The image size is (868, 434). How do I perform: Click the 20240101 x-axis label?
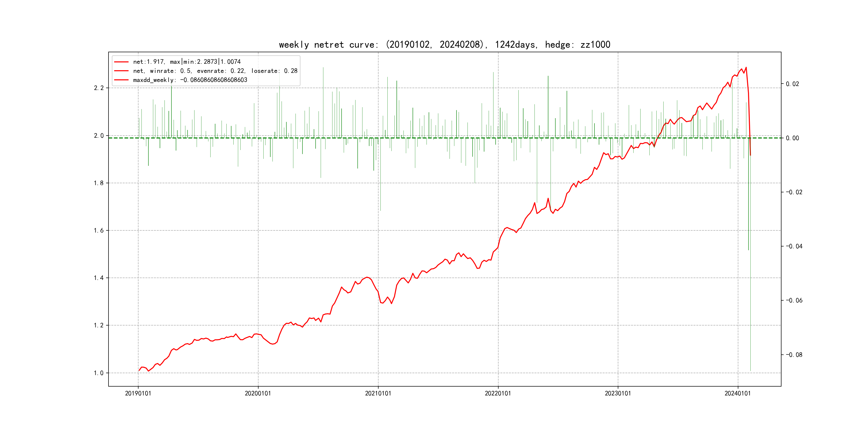tap(738, 393)
